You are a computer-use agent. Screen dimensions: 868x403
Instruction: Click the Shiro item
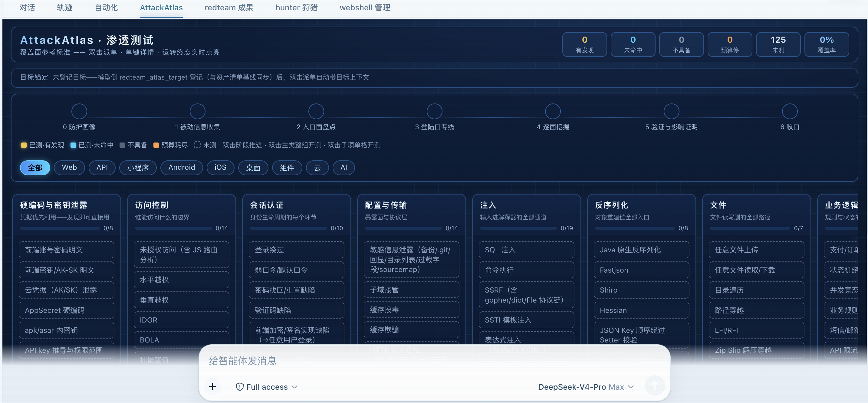(x=642, y=290)
